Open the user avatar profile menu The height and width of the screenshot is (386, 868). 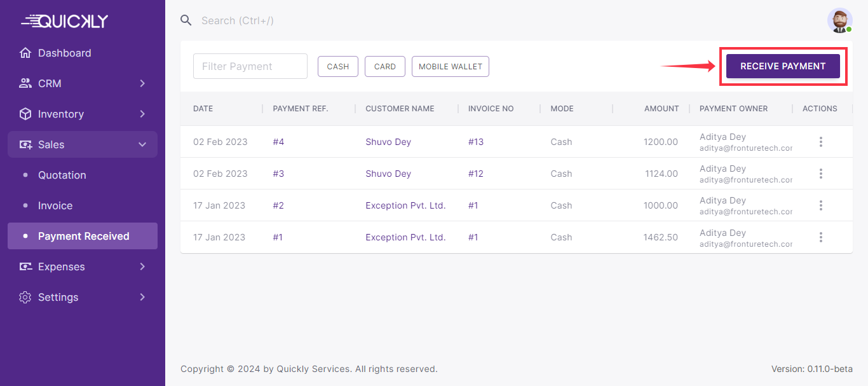pos(839,21)
